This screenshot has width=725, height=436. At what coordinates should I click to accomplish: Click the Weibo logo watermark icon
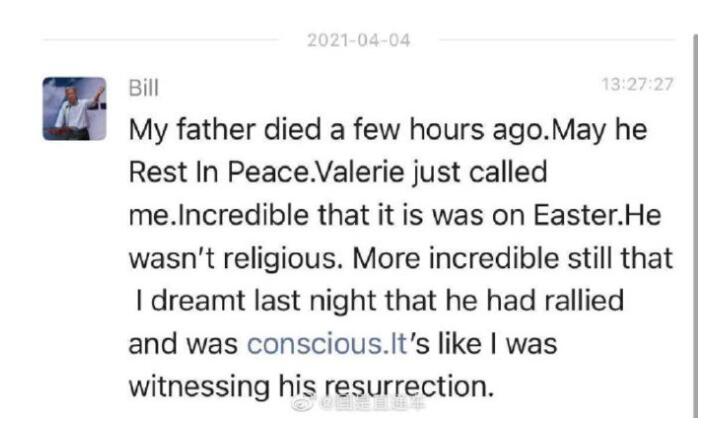coord(303,404)
